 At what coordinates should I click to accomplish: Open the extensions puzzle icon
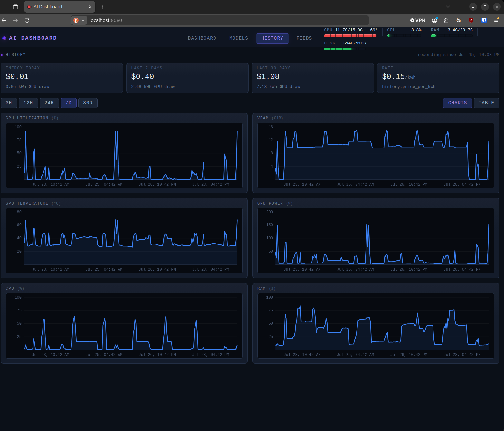[446, 20]
